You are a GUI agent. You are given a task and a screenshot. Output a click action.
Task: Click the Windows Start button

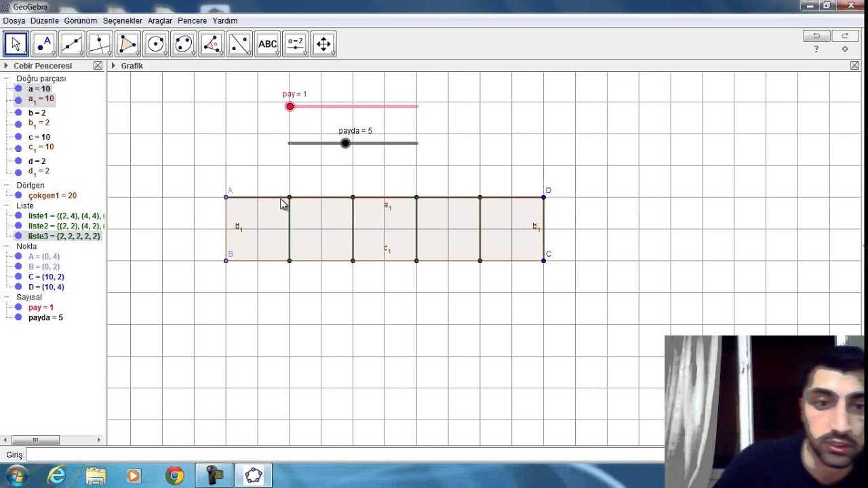[x=17, y=476]
